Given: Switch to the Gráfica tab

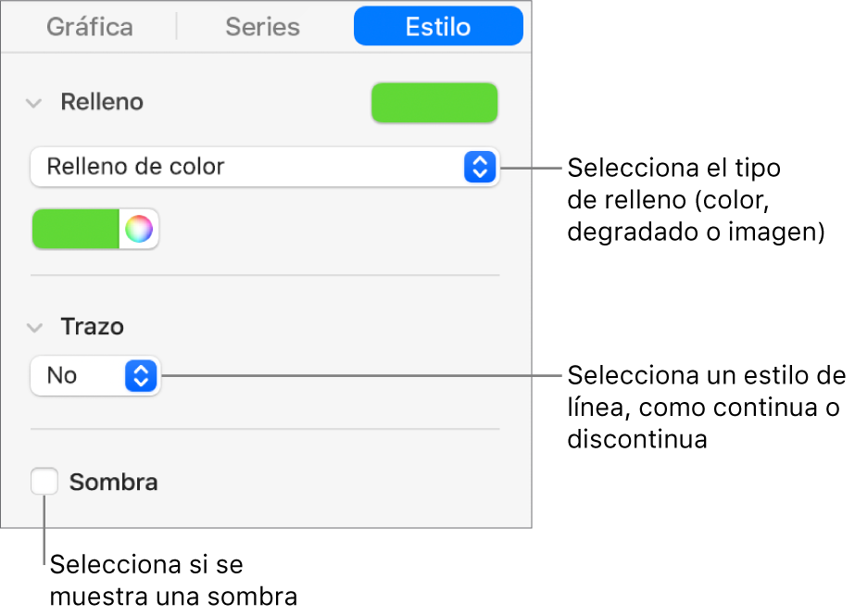Looking at the screenshot, I should 91,27.
